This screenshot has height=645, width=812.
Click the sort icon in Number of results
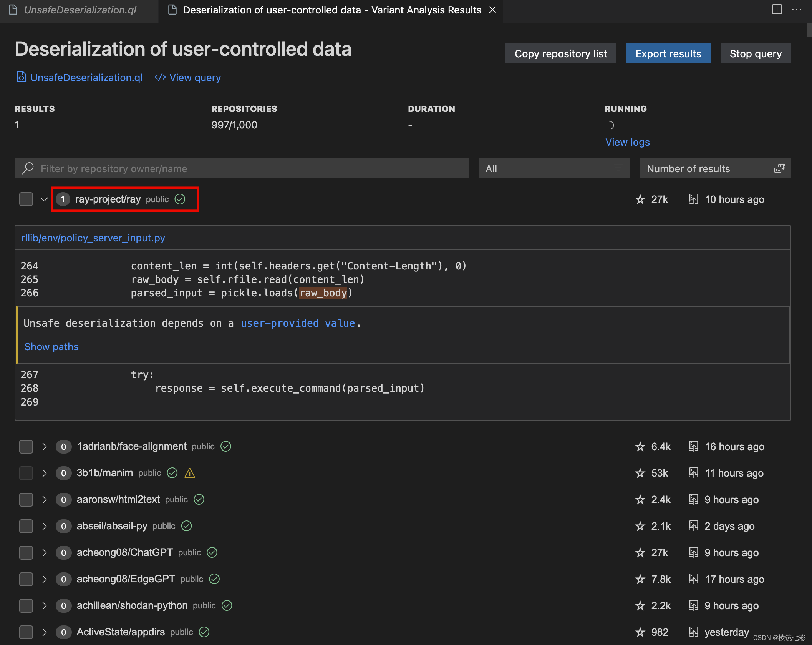(x=780, y=168)
